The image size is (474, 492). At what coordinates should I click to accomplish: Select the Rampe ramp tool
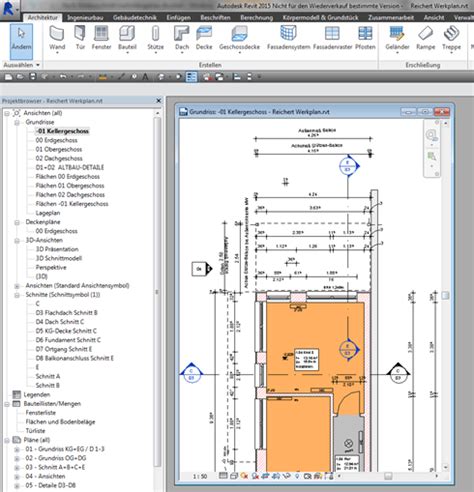426,38
